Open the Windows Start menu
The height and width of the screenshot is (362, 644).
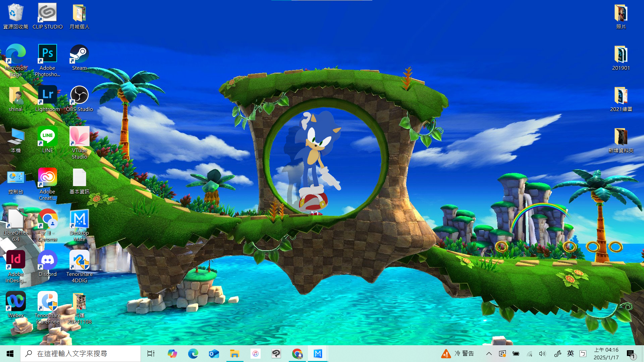pos(10,354)
